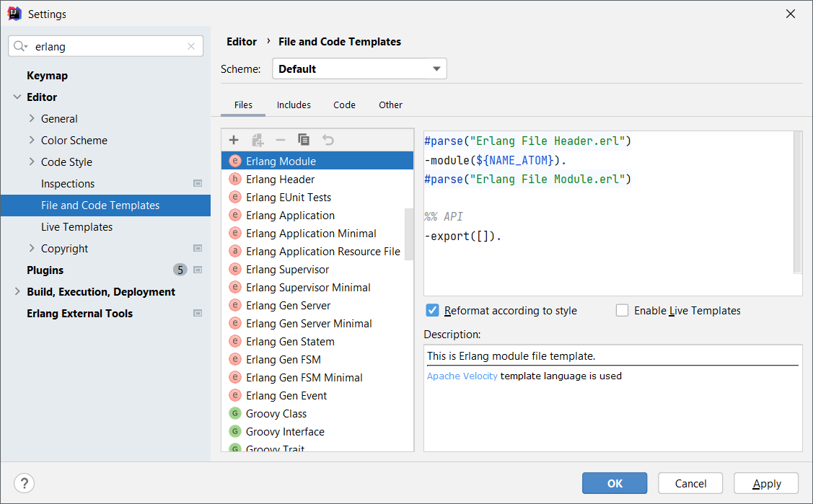This screenshot has height=504, width=813.
Task: Click the Erlang EUnit Tests file icon
Action: click(235, 198)
